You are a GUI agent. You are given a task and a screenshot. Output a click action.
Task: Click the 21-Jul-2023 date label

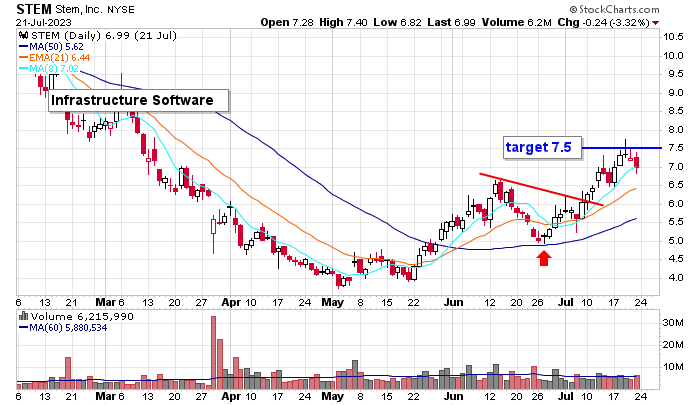(x=44, y=23)
